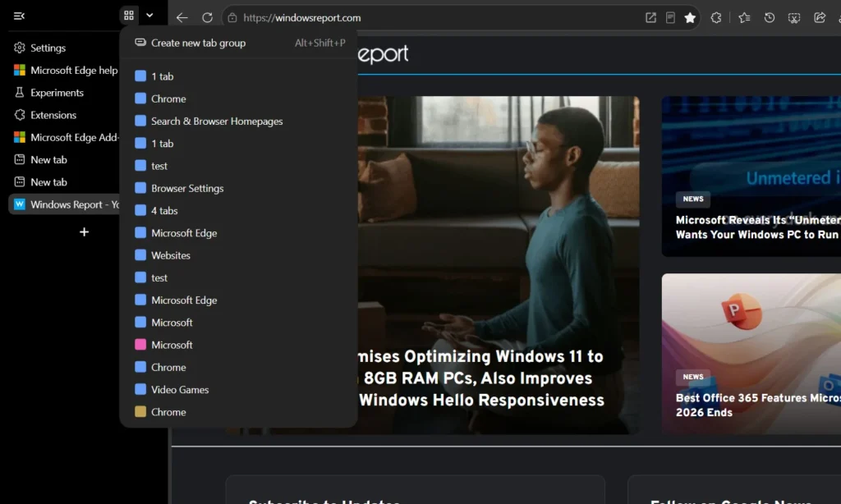Add a new tab with the plus button
Screen dimensions: 841x504
[x=85, y=232]
